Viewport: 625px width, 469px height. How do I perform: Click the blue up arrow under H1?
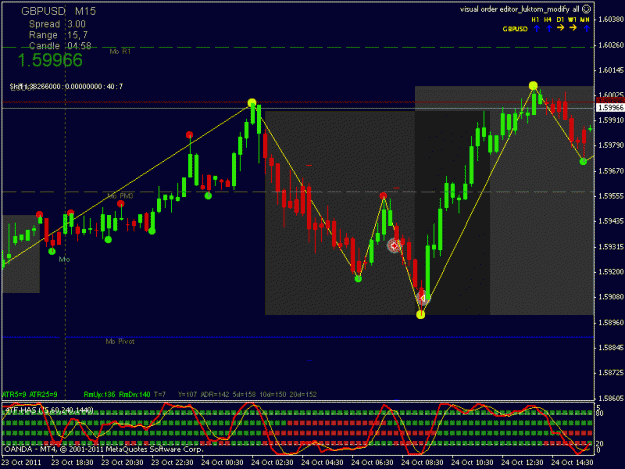click(x=537, y=28)
